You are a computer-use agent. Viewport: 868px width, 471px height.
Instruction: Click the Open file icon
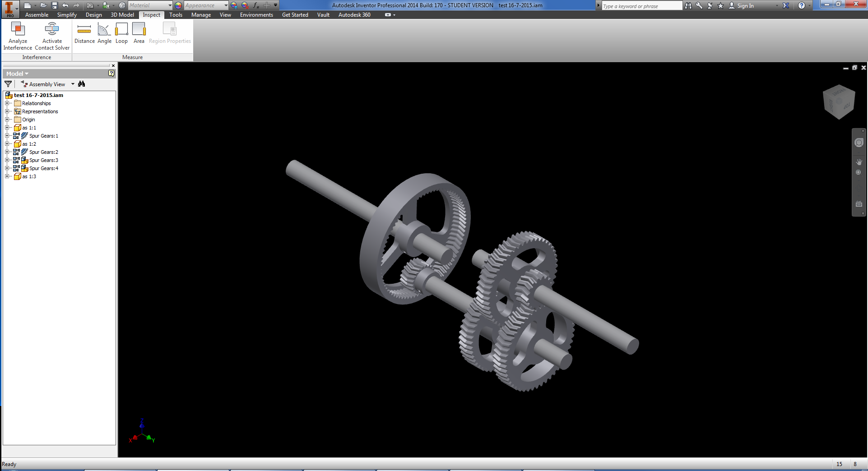pos(43,5)
